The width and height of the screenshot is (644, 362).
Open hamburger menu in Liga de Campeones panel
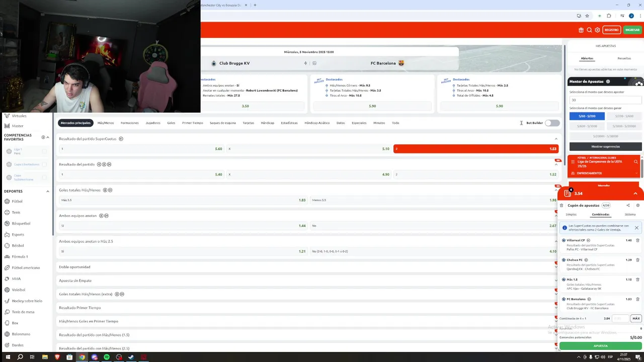[573, 162]
